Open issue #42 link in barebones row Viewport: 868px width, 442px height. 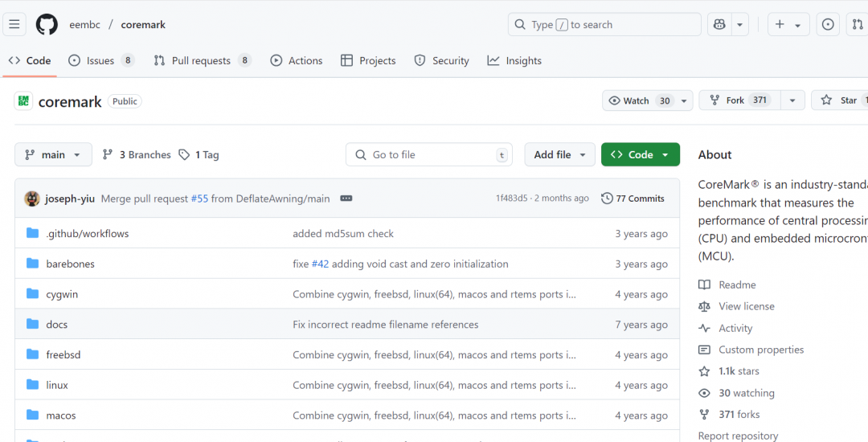point(320,264)
